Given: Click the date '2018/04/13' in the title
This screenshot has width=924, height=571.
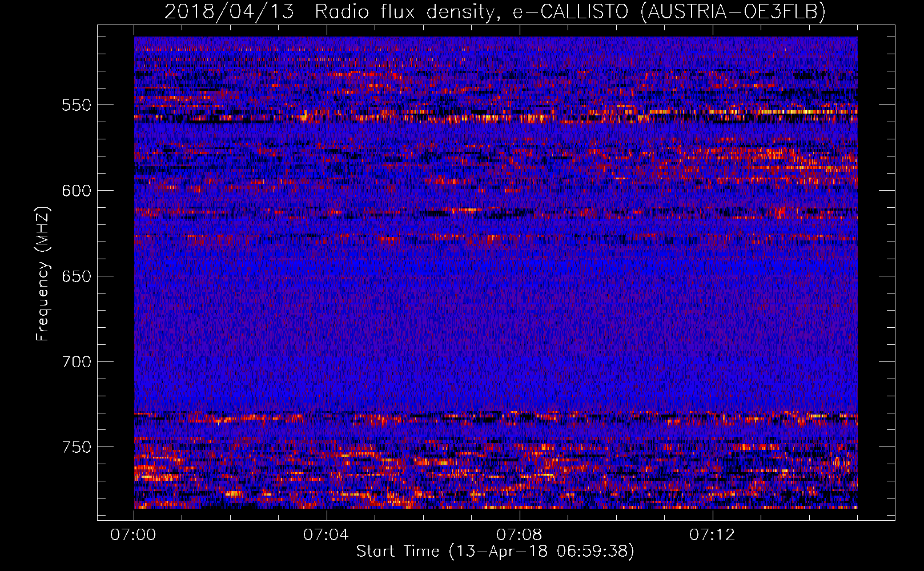Looking at the screenshot, I should pos(229,12).
